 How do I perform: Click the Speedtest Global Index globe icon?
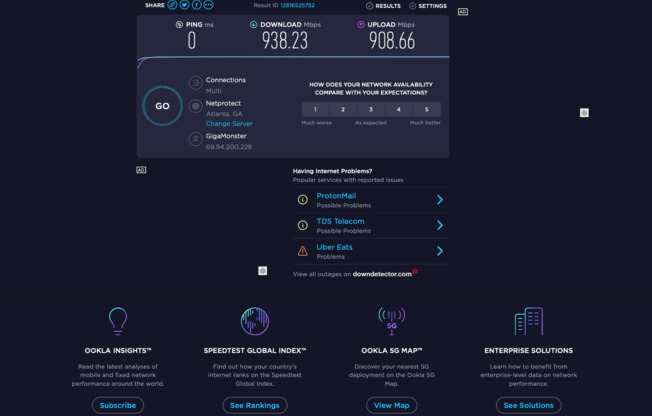pos(255,321)
